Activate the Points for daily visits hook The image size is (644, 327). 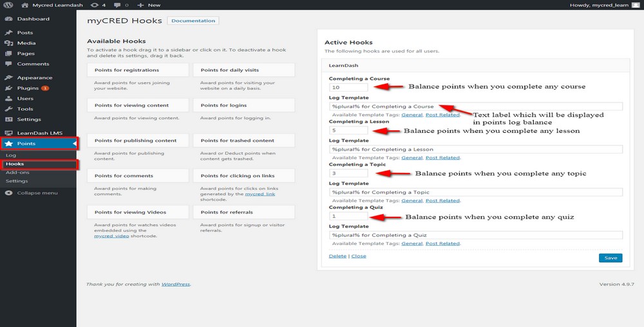[244, 70]
